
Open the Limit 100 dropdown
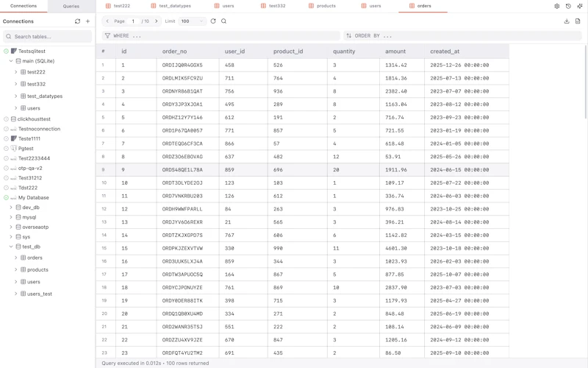click(x=192, y=21)
